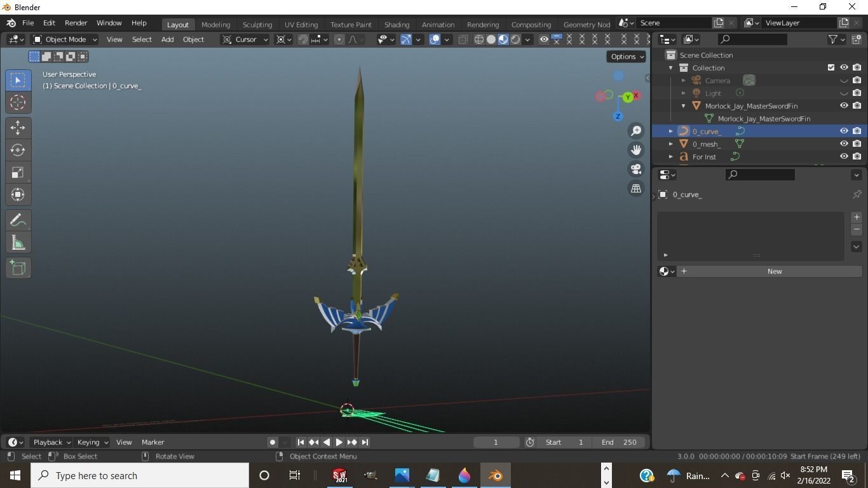Enable rendered viewport shading

pyautogui.click(x=515, y=39)
